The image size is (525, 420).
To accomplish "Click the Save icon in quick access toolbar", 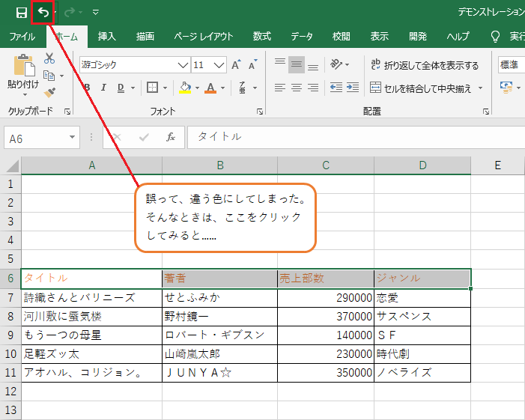I will pyautogui.click(x=22, y=13).
